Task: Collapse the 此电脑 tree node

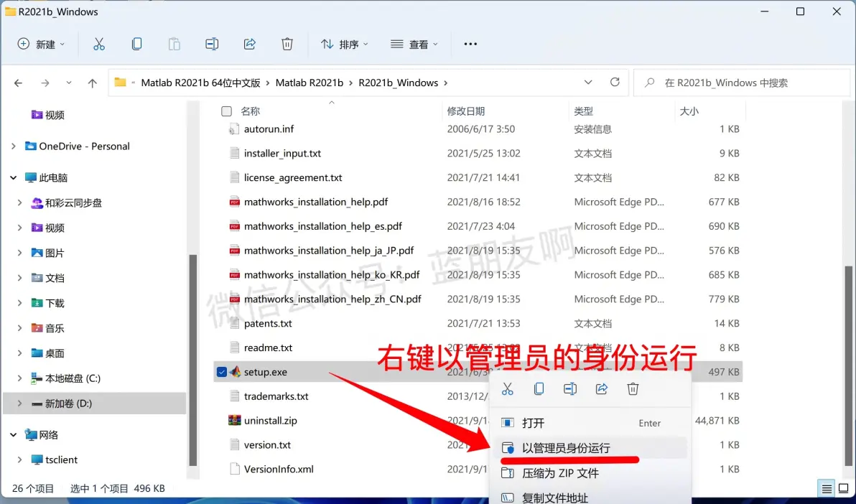Action: point(14,177)
